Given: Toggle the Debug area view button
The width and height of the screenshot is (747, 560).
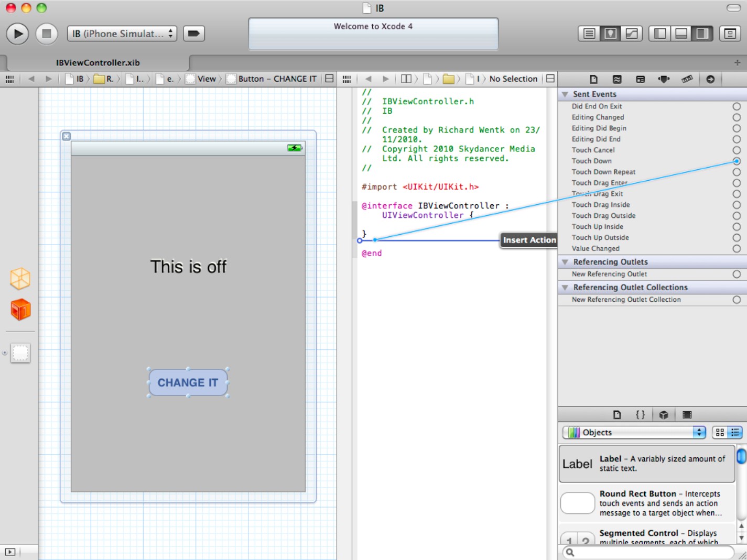Looking at the screenshot, I should tap(681, 34).
